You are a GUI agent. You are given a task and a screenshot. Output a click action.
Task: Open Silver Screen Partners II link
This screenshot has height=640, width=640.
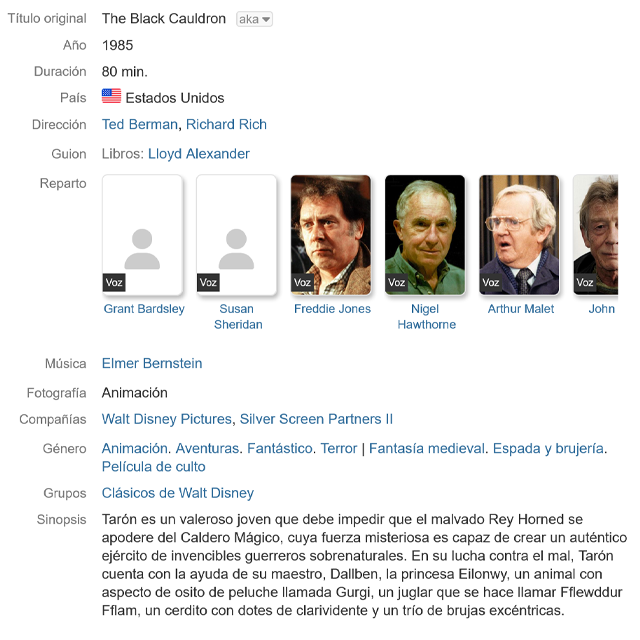316,419
